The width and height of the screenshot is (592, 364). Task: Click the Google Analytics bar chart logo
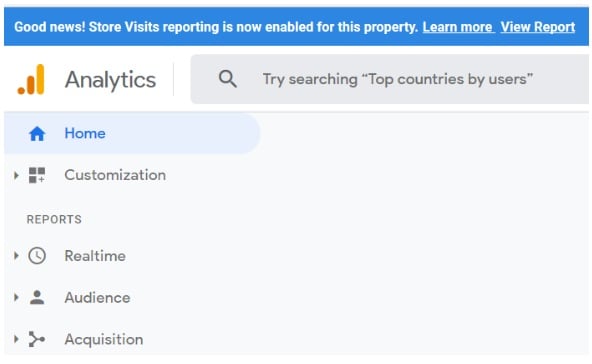pos(31,80)
